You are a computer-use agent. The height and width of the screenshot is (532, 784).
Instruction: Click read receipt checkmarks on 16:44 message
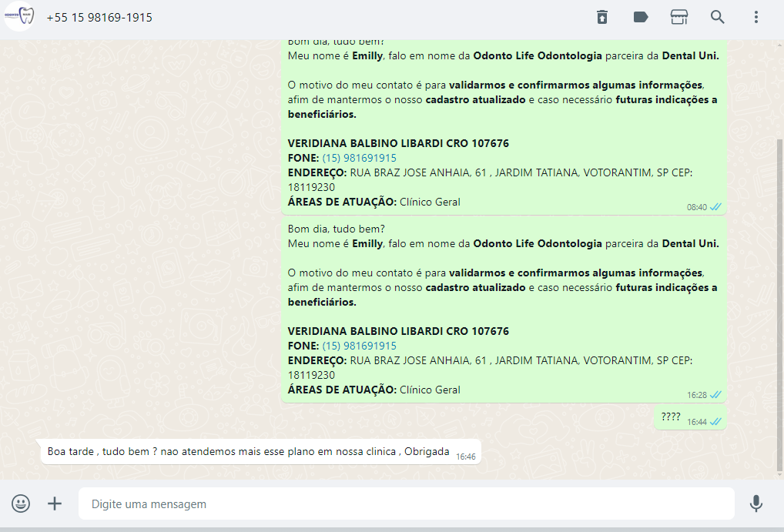tap(715, 421)
